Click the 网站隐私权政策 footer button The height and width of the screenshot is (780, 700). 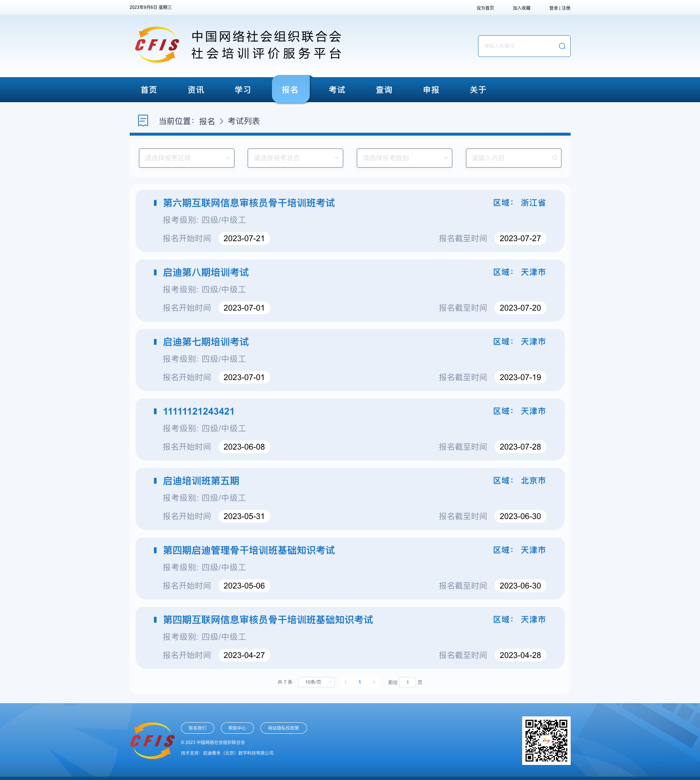[283, 728]
